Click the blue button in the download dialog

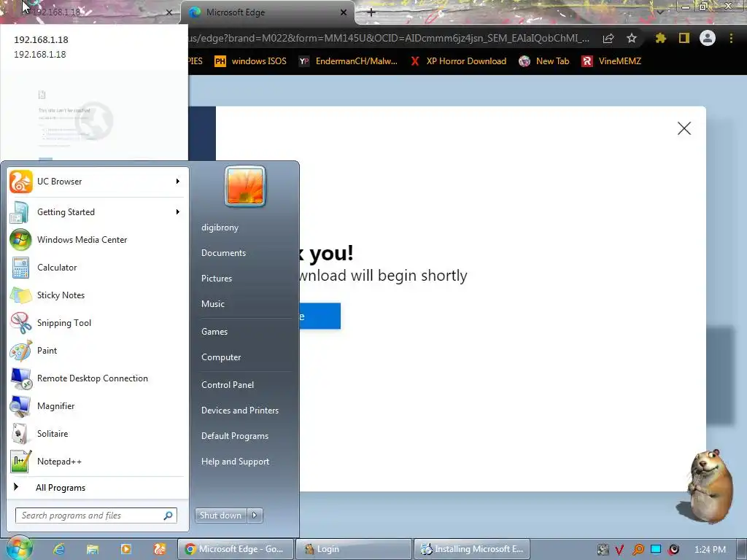[x=320, y=316]
